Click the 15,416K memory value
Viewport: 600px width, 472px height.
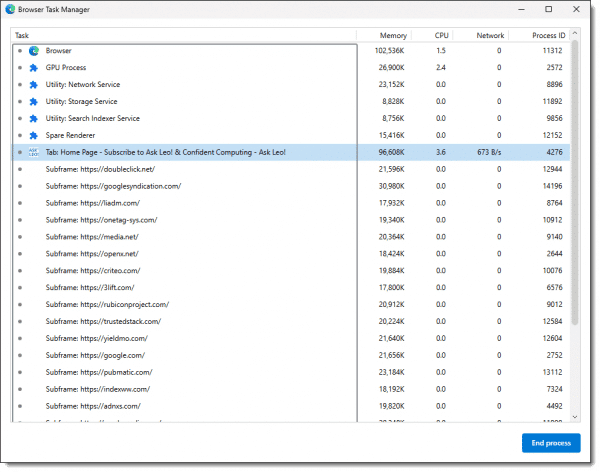(391, 135)
